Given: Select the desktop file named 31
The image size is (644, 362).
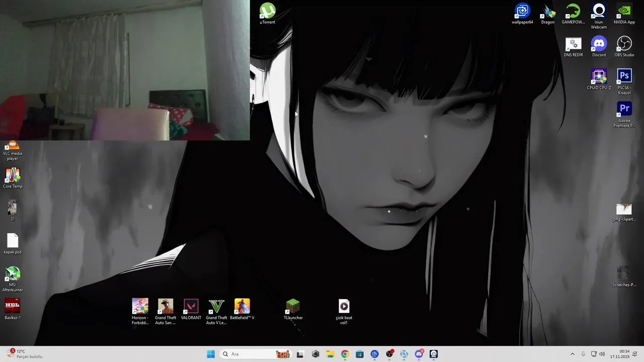Looking at the screenshot, I should 13,210.
